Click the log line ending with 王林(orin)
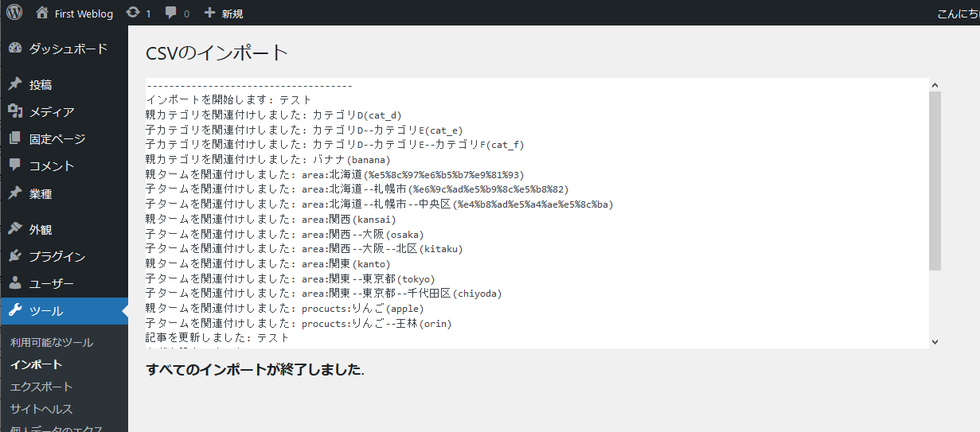980x432 pixels. [x=299, y=323]
